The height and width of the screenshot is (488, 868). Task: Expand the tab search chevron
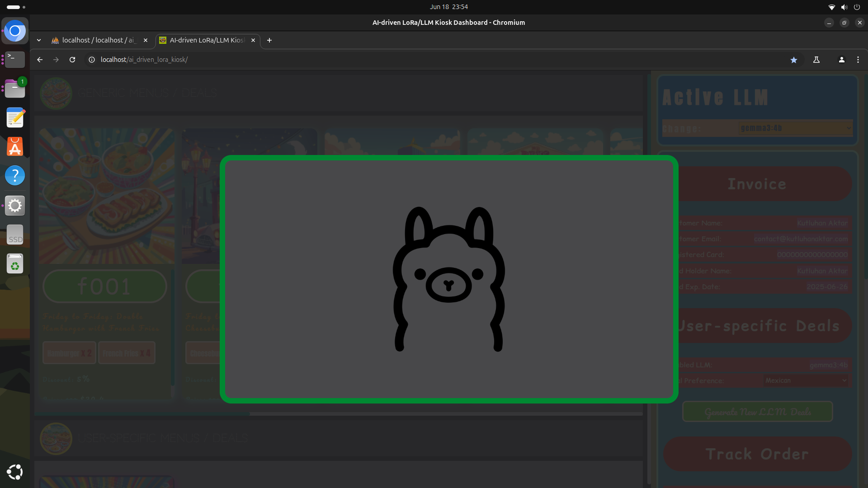point(39,40)
